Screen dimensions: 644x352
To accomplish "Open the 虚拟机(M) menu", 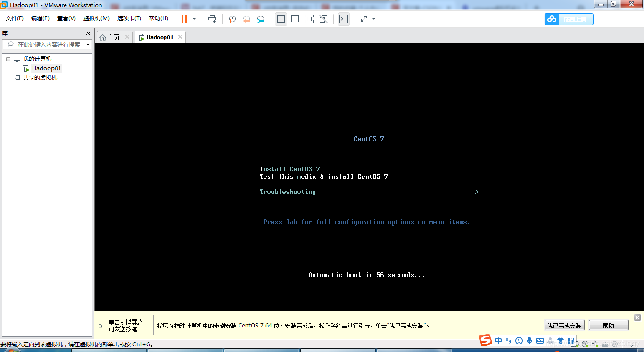I will [x=97, y=18].
